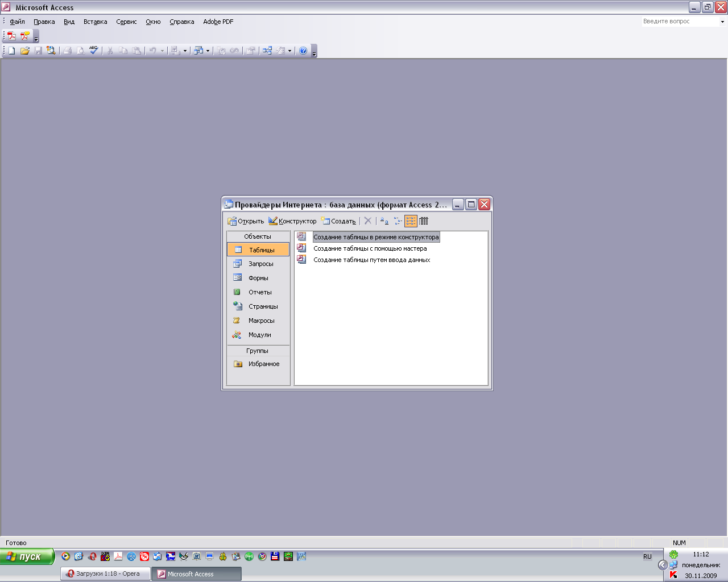The image size is (728, 582).
Task: Select Формы in Objects pane
Action: [x=258, y=278]
